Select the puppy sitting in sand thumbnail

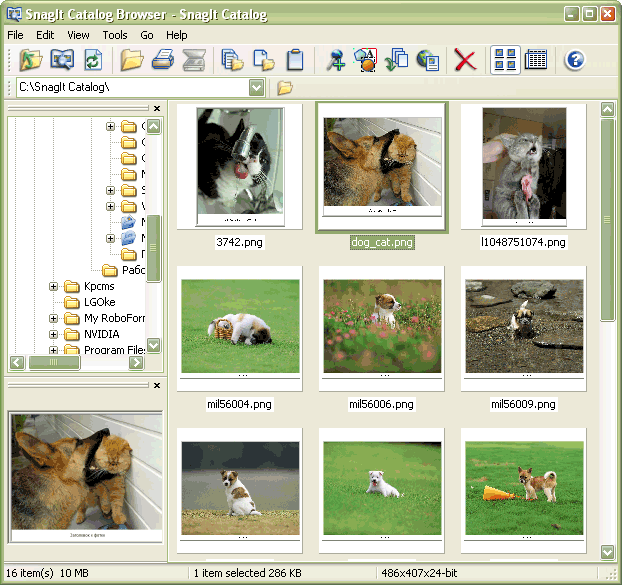240,491
